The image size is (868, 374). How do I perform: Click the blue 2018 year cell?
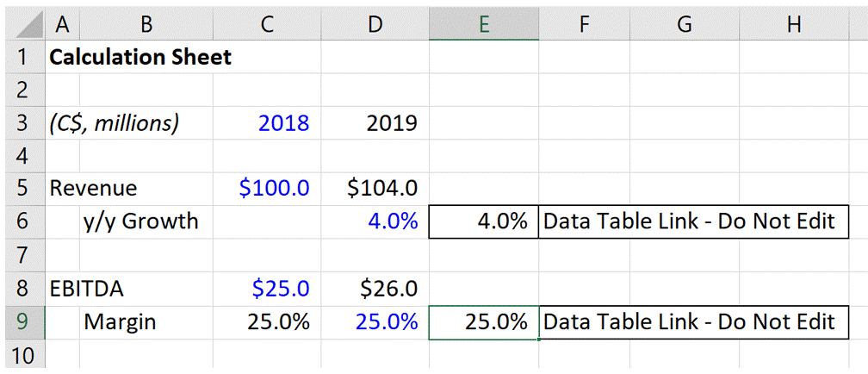pos(282,123)
